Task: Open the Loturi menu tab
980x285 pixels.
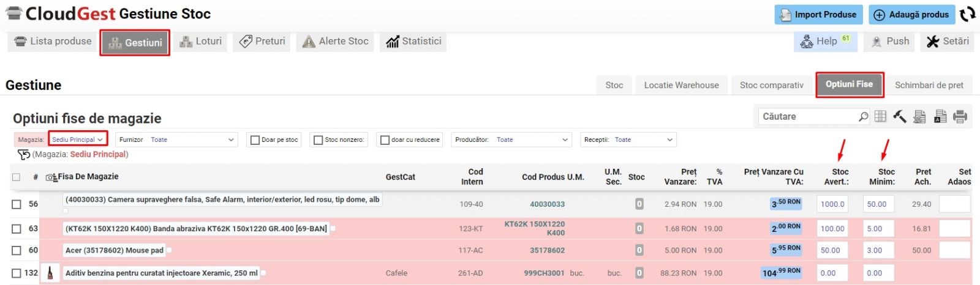Action: coord(201,42)
